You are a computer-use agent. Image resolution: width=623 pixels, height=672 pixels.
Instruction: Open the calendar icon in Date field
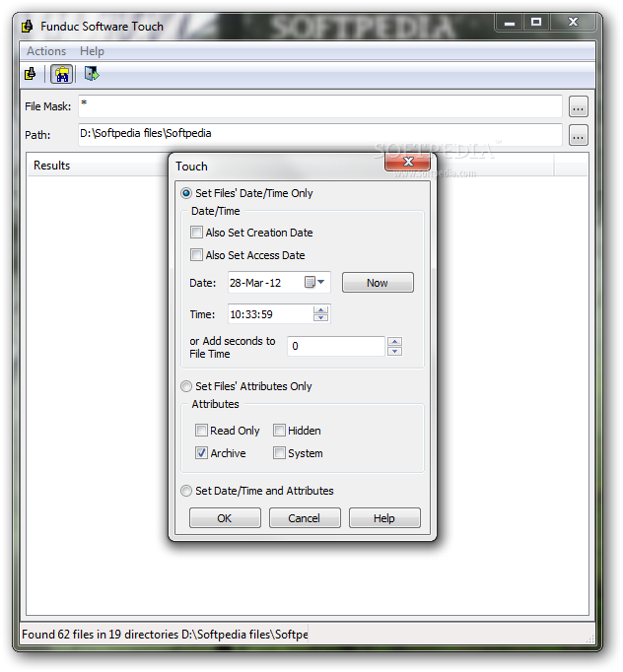click(314, 282)
